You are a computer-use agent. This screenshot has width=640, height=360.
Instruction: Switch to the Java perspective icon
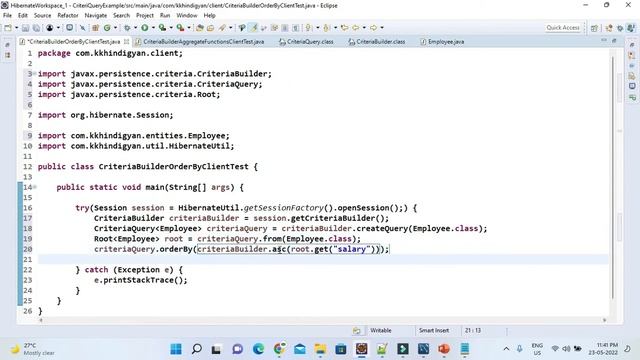631,28
